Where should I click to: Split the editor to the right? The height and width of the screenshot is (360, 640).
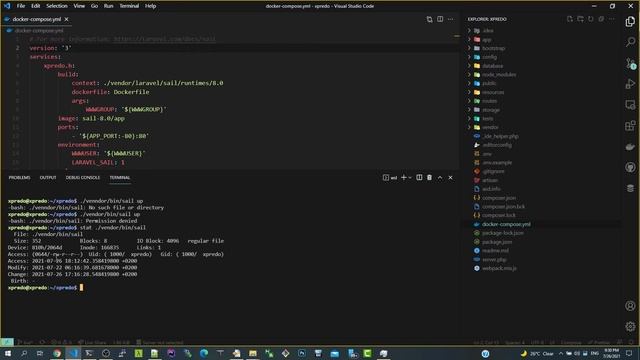point(440,19)
